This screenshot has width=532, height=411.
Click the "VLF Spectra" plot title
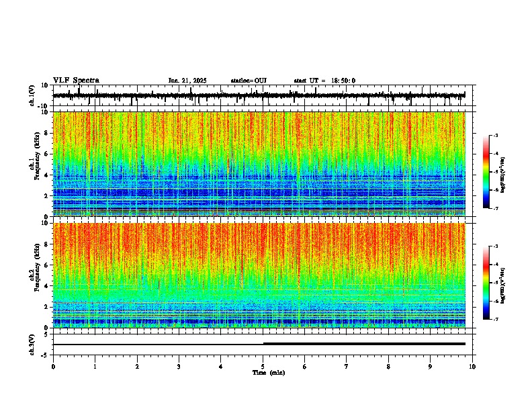[76, 80]
